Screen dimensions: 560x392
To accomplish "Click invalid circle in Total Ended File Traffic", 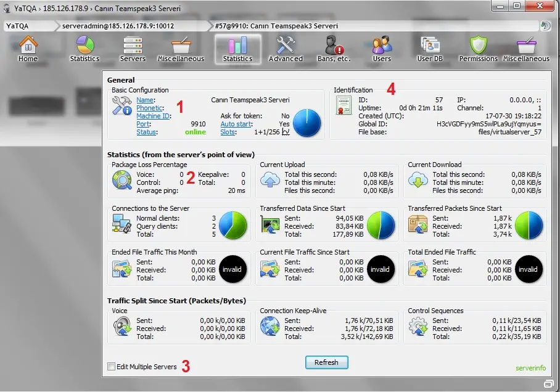I will pyautogui.click(x=529, y=269).
